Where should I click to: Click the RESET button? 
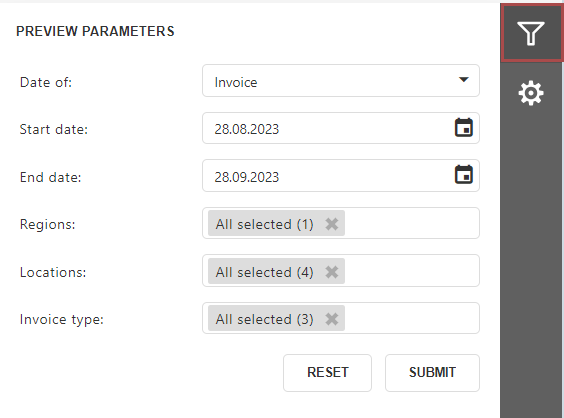click(x=327, y=373)
